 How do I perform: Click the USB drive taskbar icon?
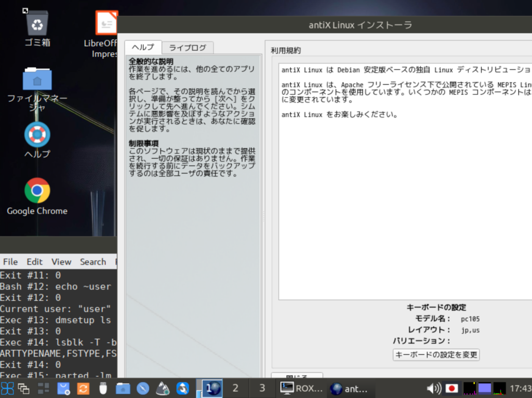point(103,389)
